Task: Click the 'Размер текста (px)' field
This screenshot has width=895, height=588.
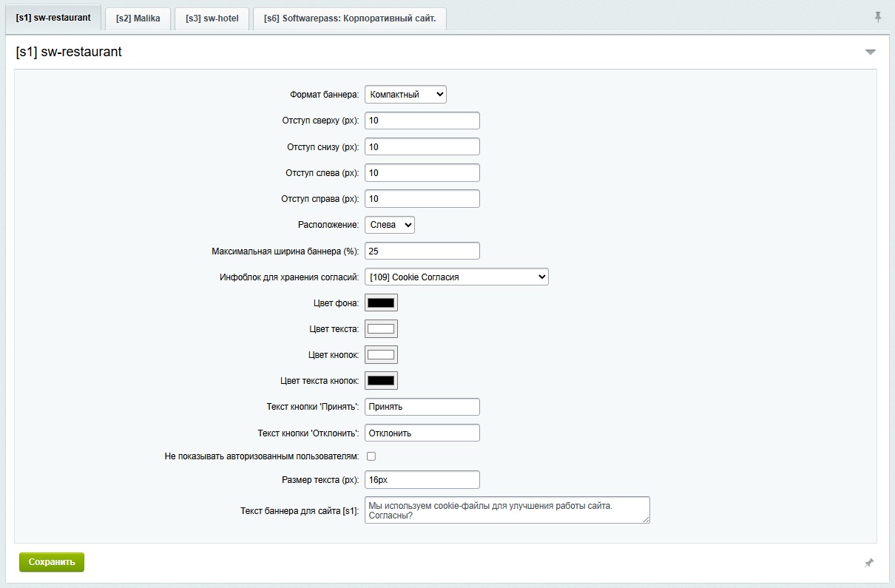Action: 422,480
